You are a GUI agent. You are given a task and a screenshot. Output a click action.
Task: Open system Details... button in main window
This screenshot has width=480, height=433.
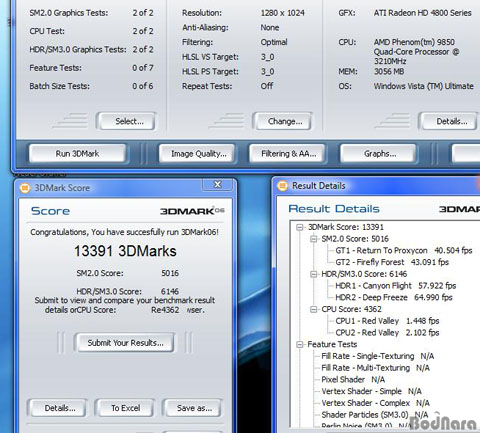(449, 121)
